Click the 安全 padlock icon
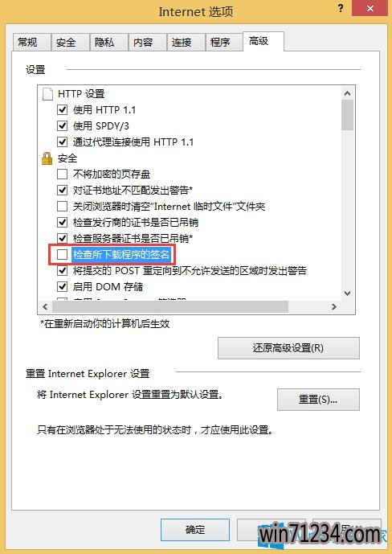 pyautogui.click(x=47, y=158)
